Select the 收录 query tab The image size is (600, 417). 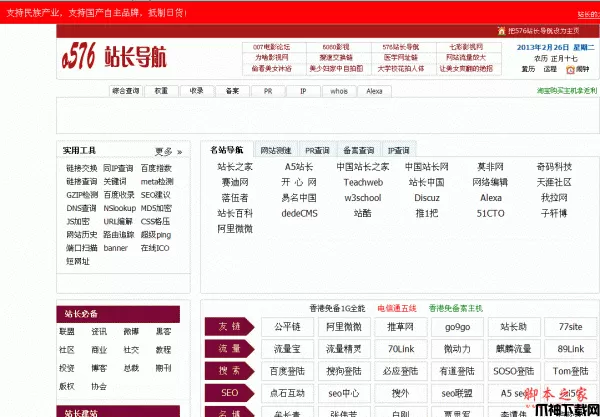click(x=197, y=91)
